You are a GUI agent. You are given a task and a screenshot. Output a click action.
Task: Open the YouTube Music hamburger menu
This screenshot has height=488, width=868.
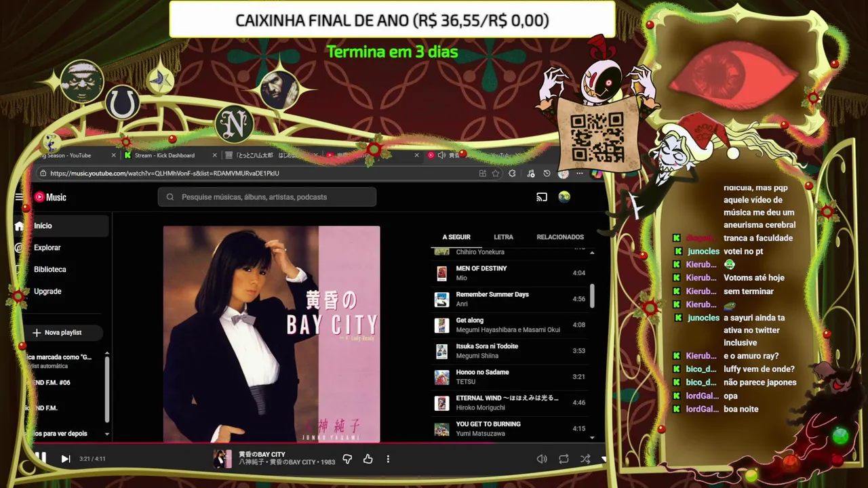coord(19,197)
